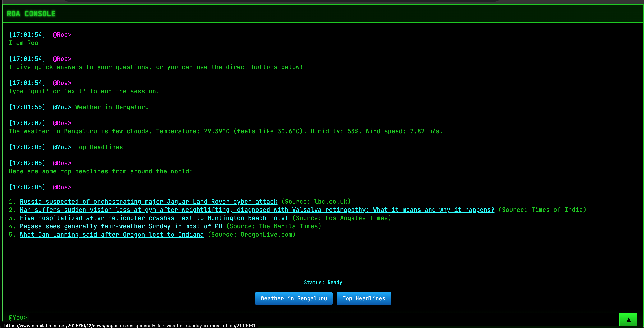
Task: Click the 'Source: Times of India' label
Action: tap(542, 210)
